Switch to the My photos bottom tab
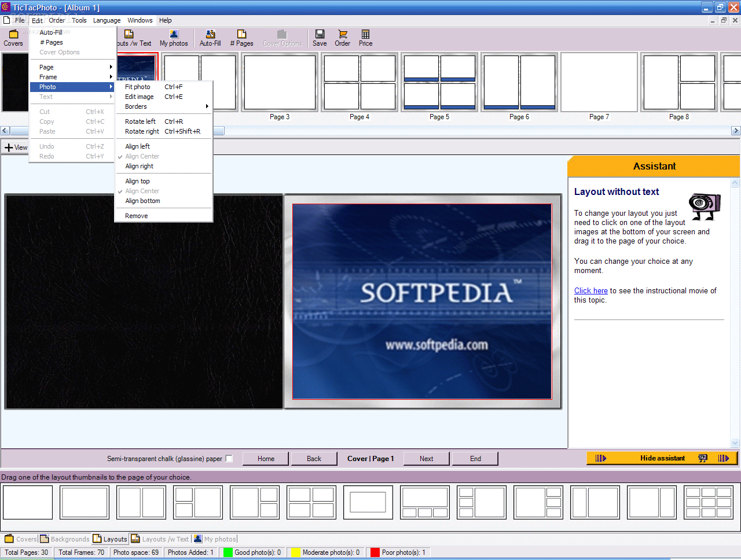This screenshot has width=741, height=560. tap(215, 539)
